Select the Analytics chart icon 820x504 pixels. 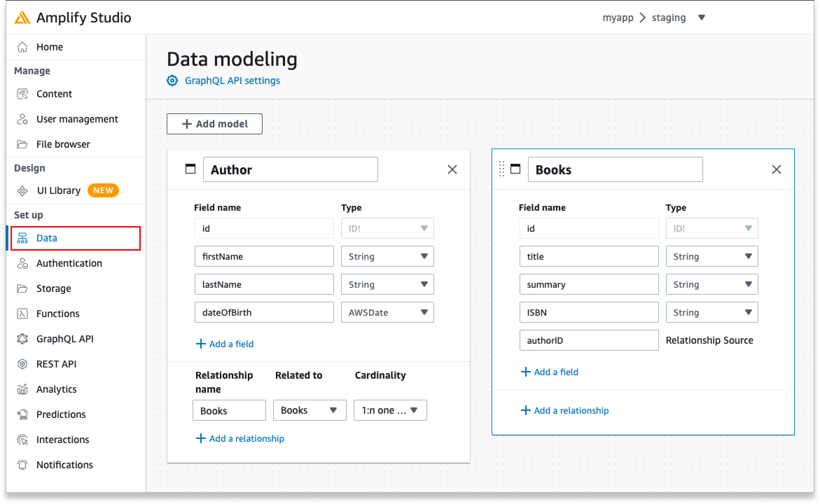22,389
